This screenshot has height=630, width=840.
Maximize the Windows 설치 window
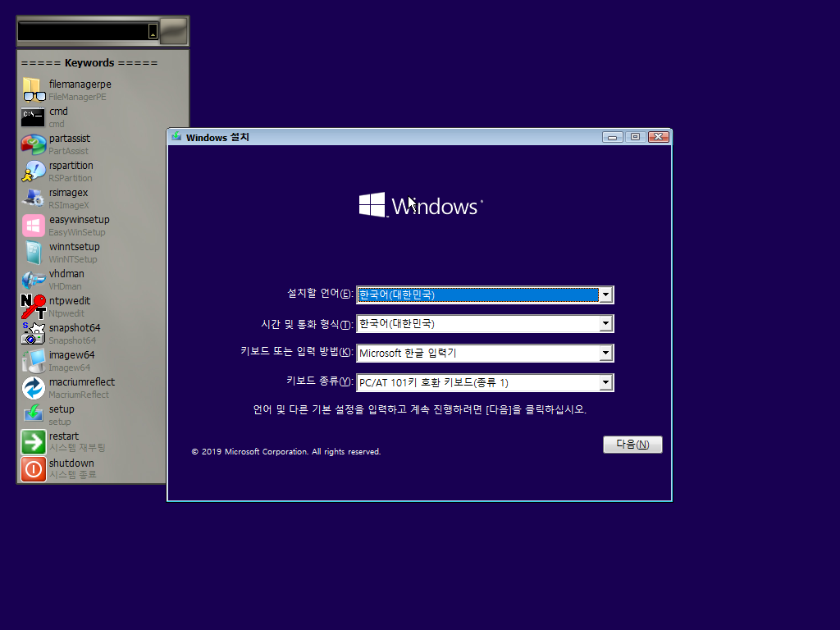[636, 137]
